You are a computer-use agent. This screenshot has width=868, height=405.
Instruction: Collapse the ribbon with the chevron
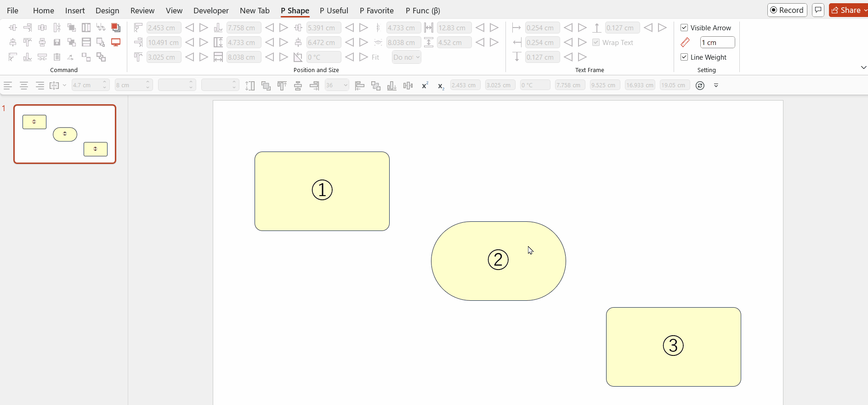pyautogui.click(x=863, y=67)
